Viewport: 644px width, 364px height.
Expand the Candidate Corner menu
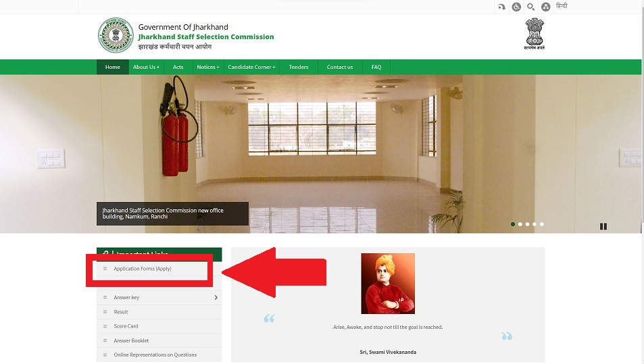coord(251,67)
